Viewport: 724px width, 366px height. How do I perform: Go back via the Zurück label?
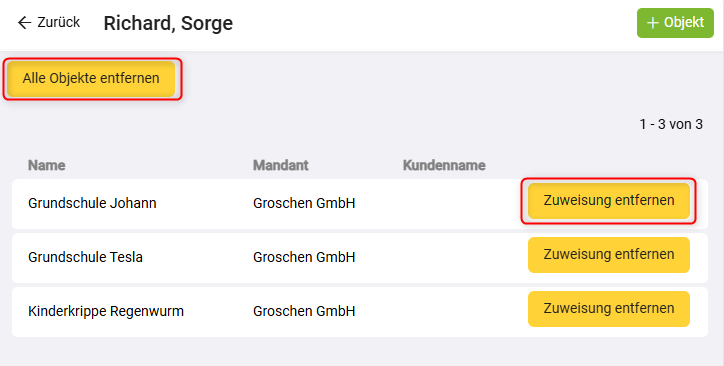tap(59, 22)
